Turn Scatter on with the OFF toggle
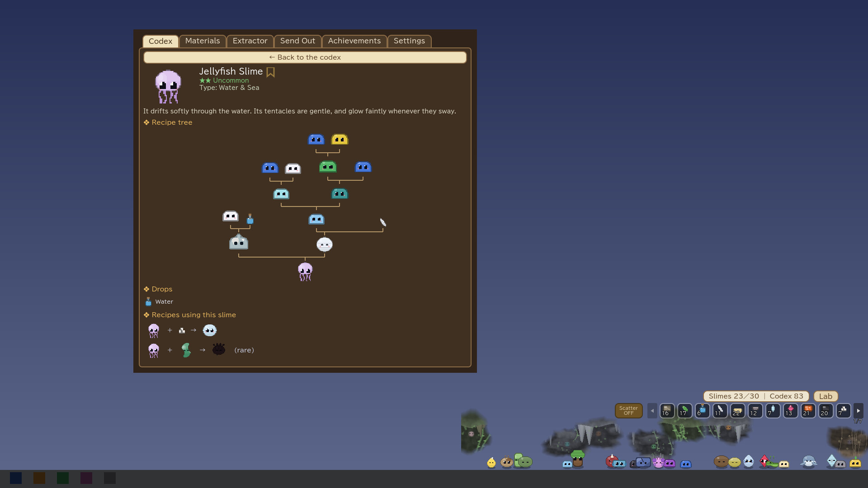 (x=628, y=411)
